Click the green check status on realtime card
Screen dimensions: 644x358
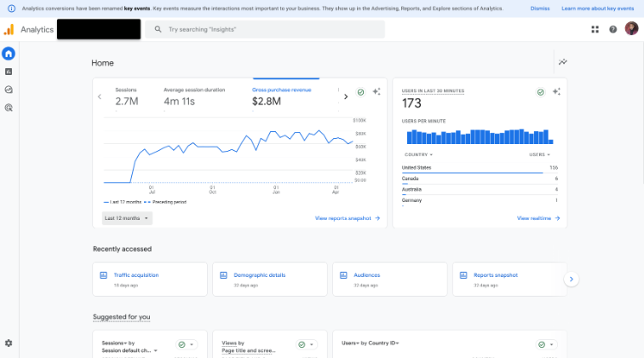coord(540,92)
